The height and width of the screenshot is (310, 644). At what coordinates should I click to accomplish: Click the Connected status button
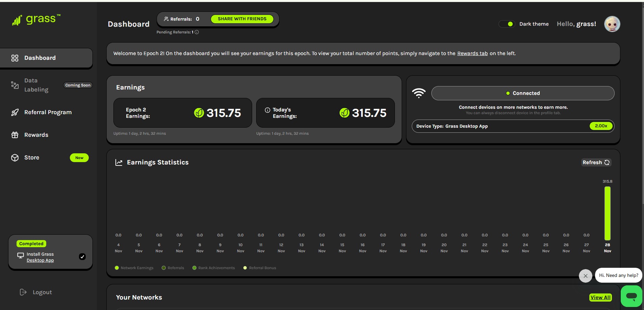click(522, 93)
